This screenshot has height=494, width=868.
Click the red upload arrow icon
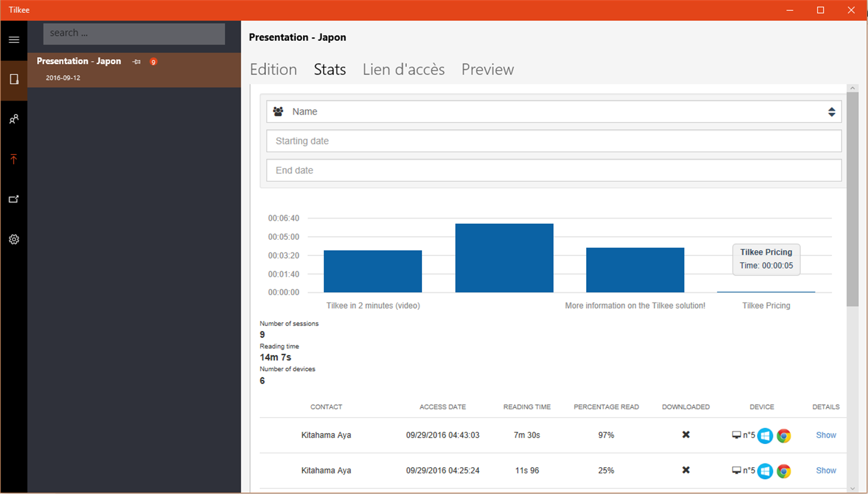click(14, 159)
